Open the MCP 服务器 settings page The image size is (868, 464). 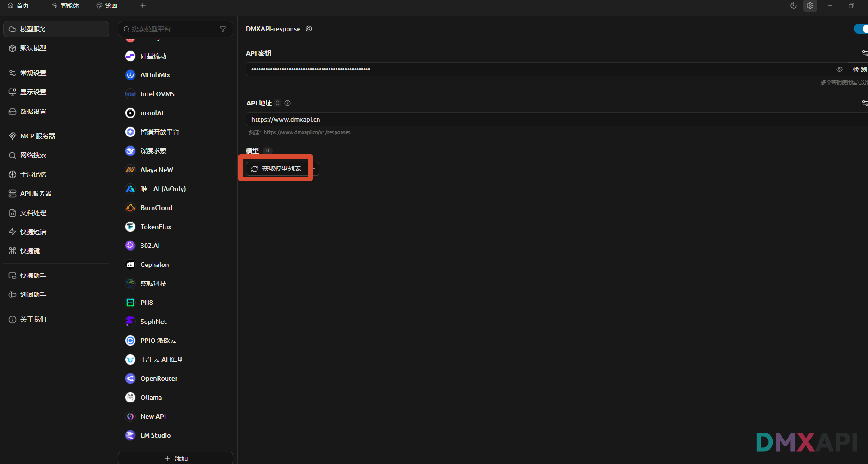coord(37,136)
